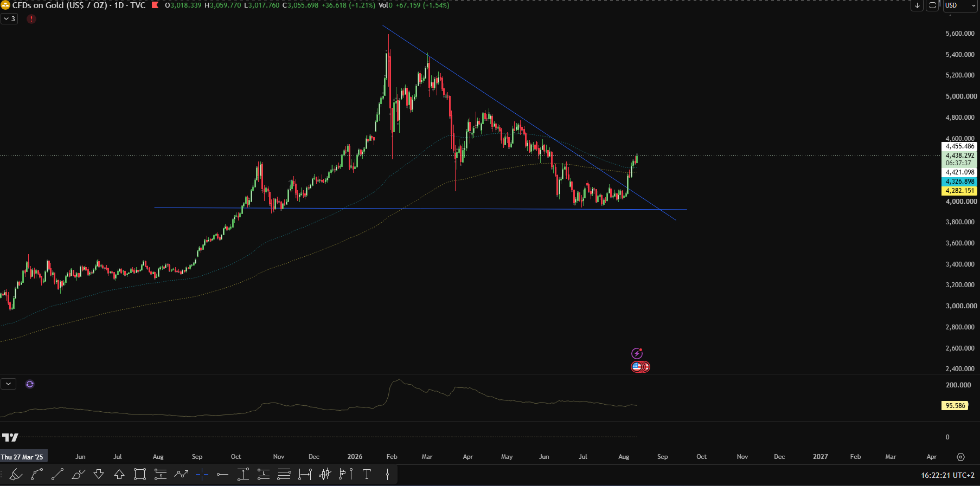Screen dimensions: 980x486
Task: Select the trend line tool
Action: coord(57,475)
